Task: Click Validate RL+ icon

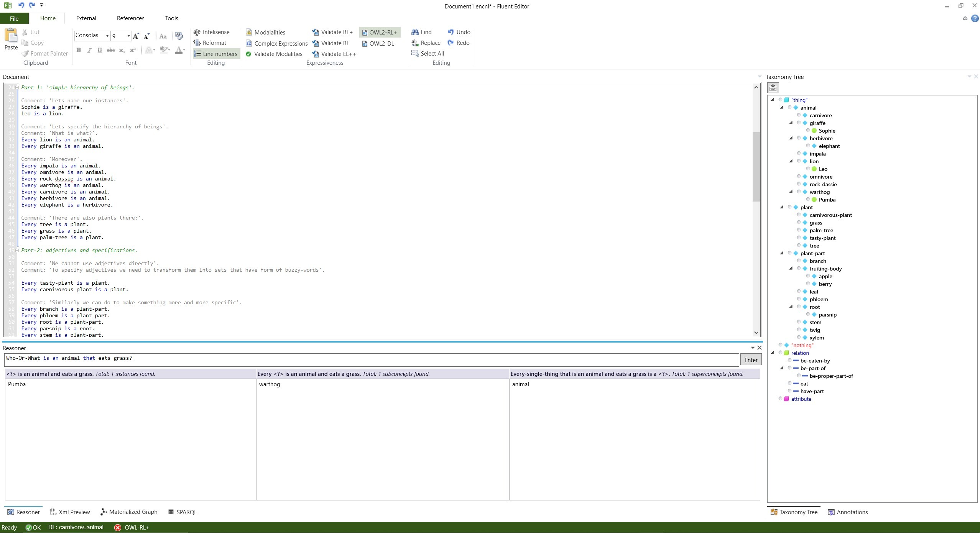Action: click(316, 32)
